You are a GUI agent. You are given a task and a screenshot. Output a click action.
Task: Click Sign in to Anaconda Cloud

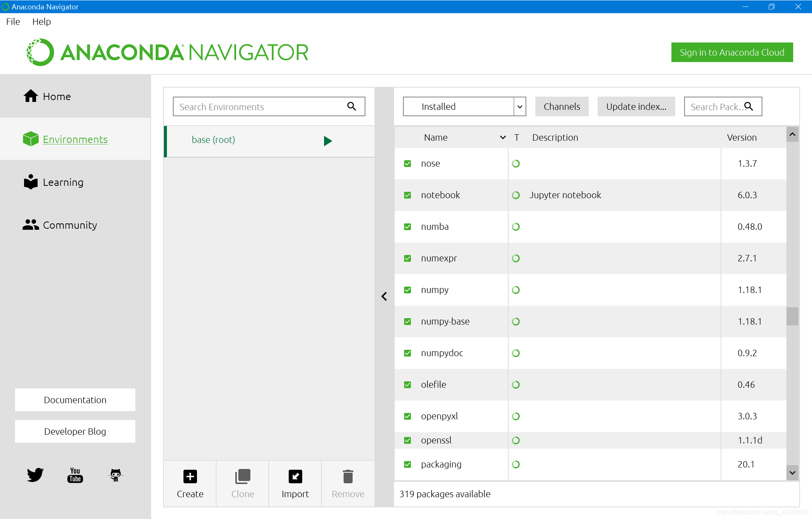point(732,52)
